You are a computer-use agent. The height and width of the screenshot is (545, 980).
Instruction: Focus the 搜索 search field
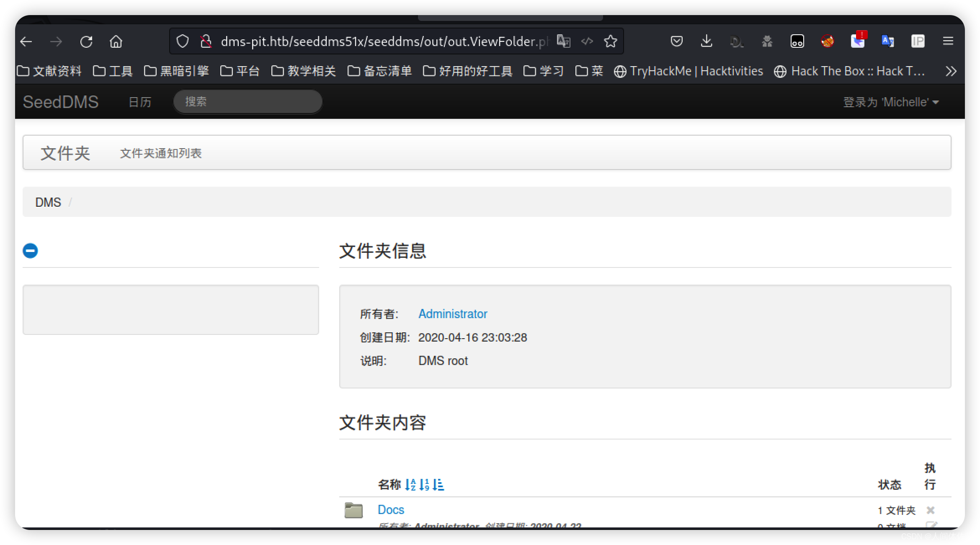click(x=248, y=101)
